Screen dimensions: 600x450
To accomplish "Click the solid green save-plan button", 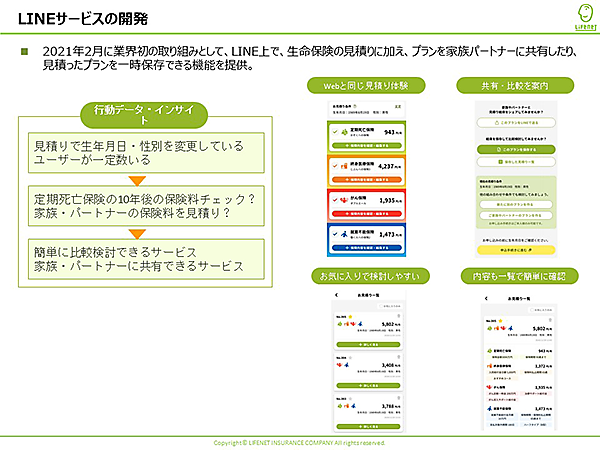I will point(516,149).
